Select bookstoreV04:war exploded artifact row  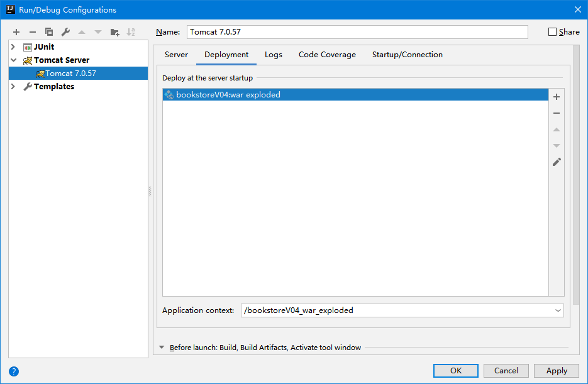pyautogui.click(x=355, y=95)
